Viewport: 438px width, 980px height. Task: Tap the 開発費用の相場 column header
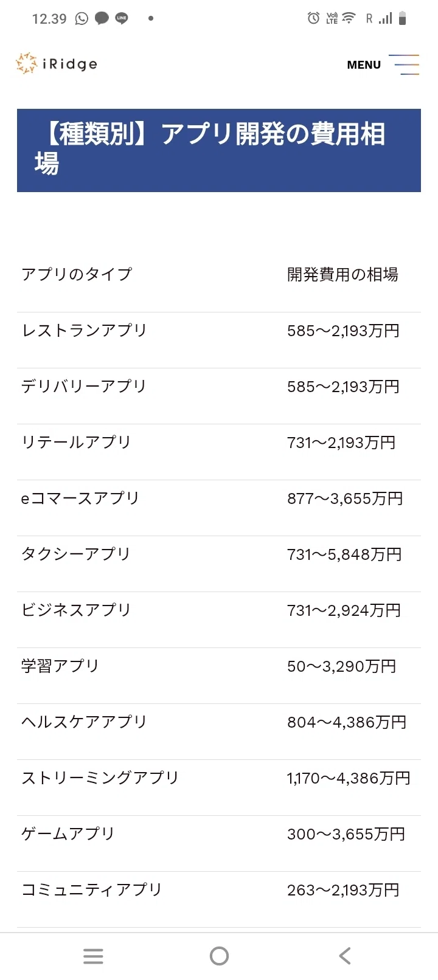point(342,275)
